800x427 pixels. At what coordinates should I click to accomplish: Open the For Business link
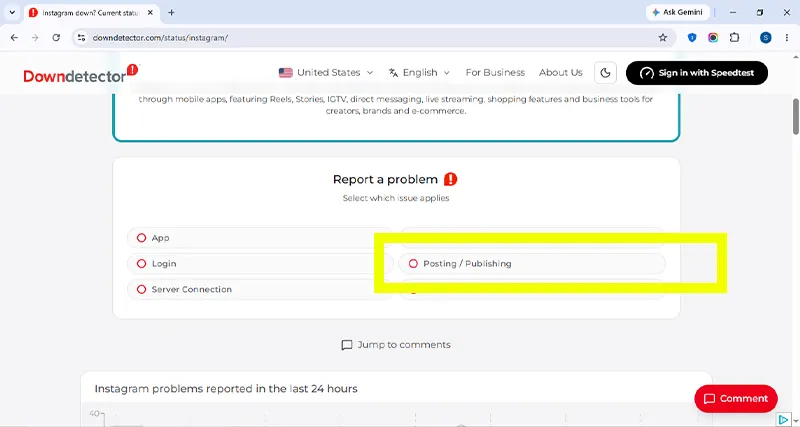tap(495, 72)
